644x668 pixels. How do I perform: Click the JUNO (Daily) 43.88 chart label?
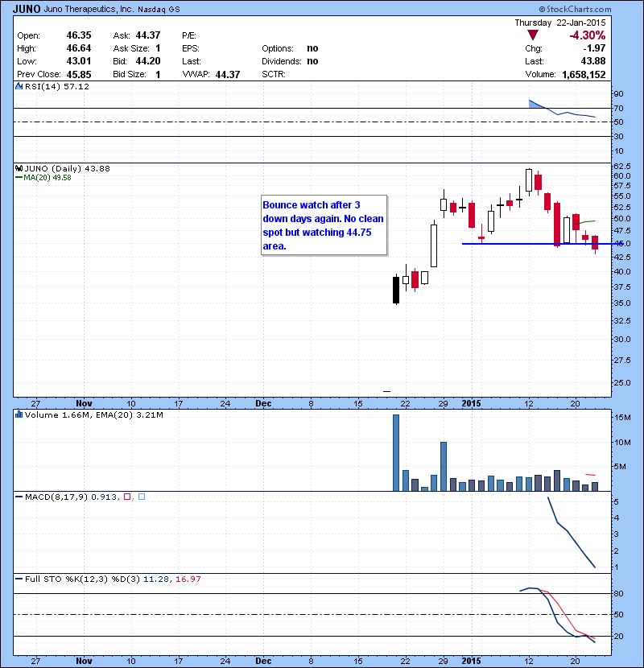pos(67,168)
